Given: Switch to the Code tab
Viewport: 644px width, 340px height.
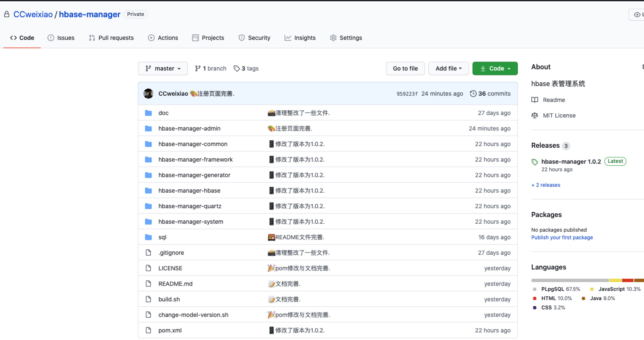Looking at the screenshot, I should pyautogui.click(x=22, y=38).
